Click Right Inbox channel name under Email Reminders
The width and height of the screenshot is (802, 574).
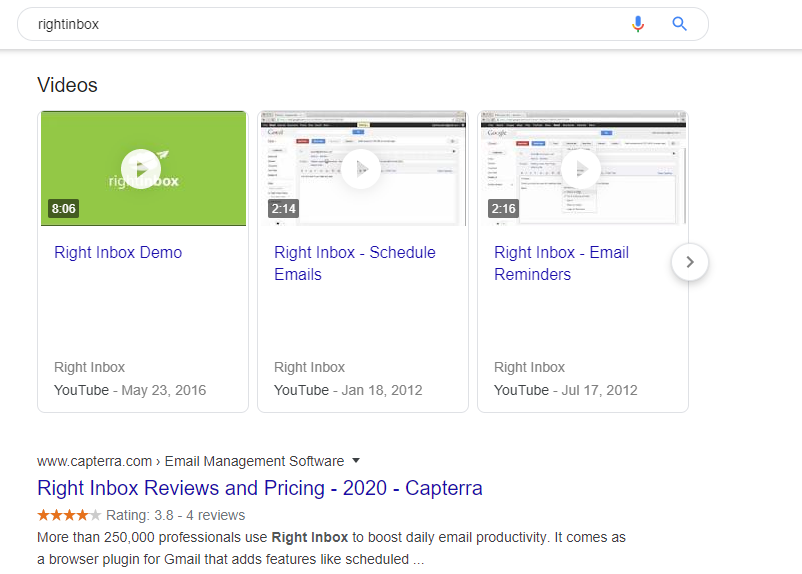click(x=529, y=367)
